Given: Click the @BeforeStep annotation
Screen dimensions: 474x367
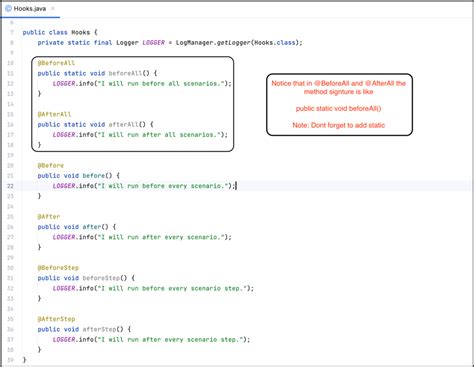Looking at the screenshot, I should (x=58, y=268).
